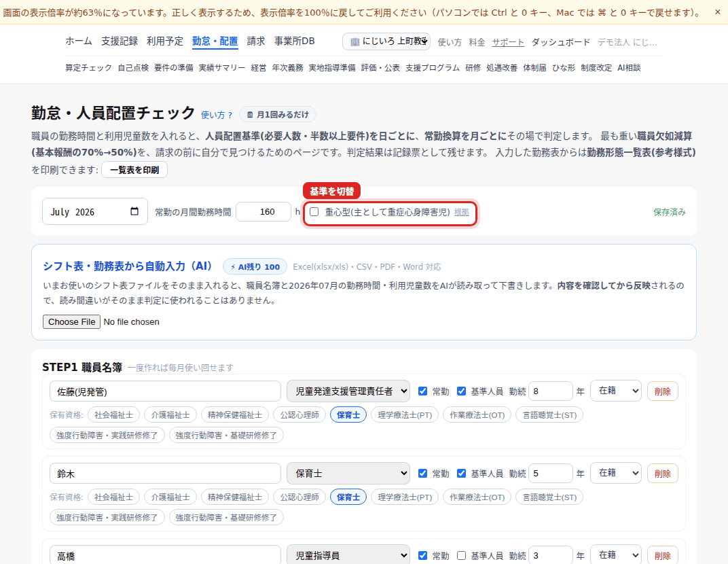728x564 pixels.
Task: Uncheck 基準人員 for 鈴木
Action: tap(461, 474)
